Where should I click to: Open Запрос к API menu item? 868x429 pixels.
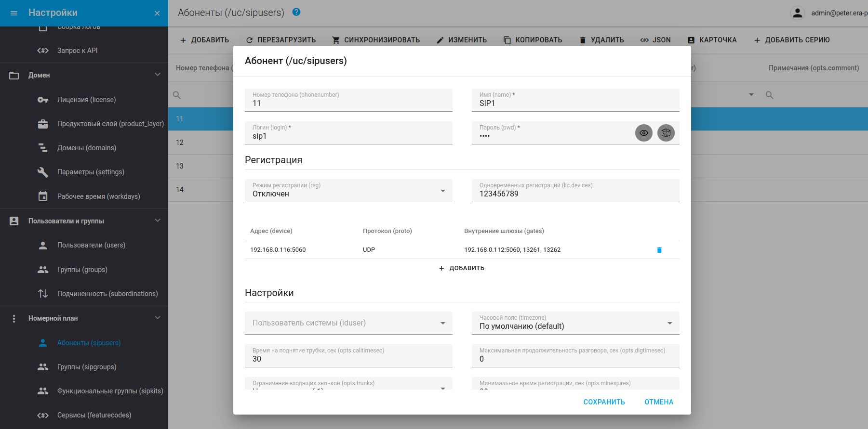click(x=77, y=51)
